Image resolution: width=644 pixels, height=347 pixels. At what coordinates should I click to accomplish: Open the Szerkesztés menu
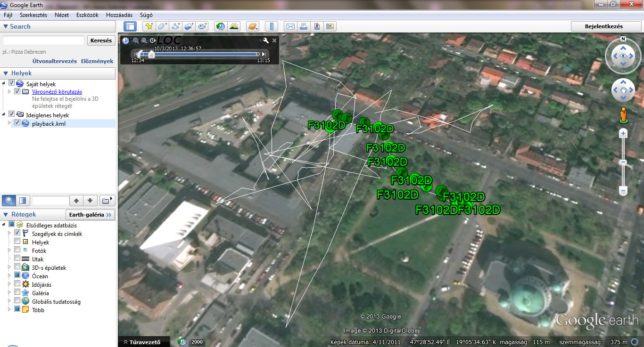pyautogui.click(x=33, y=15)
